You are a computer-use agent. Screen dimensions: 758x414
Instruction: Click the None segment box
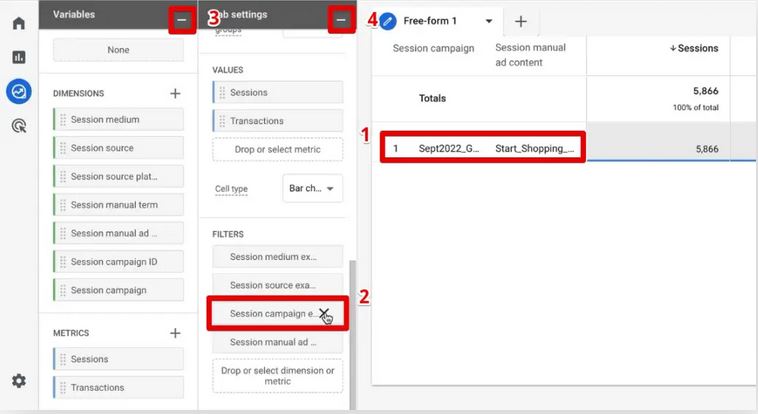[118, 50]
